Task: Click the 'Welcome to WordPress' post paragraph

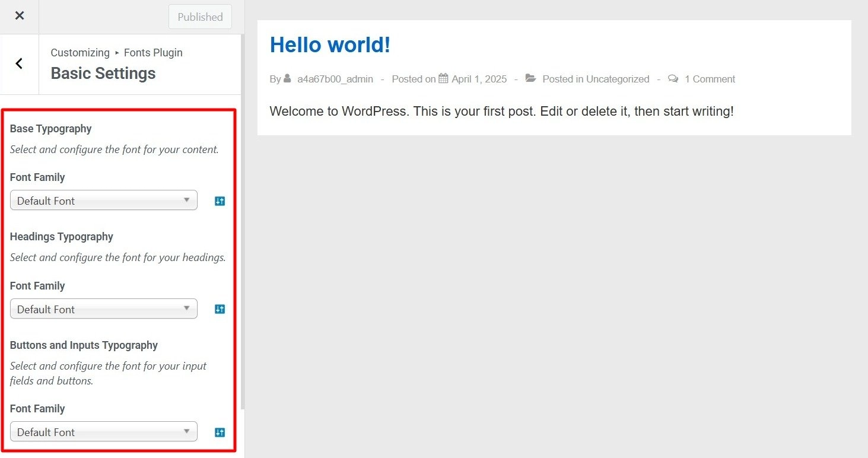Action: pos(502,112)
